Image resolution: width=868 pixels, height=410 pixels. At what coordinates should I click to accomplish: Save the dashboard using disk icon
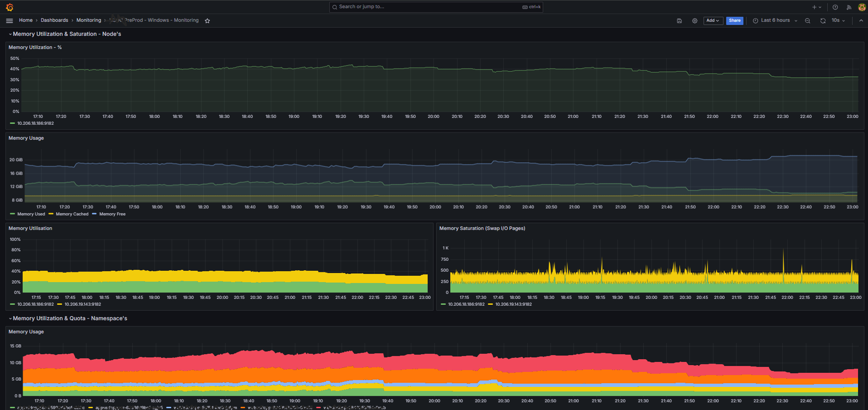pyautogui.click(x=679, y=21)
